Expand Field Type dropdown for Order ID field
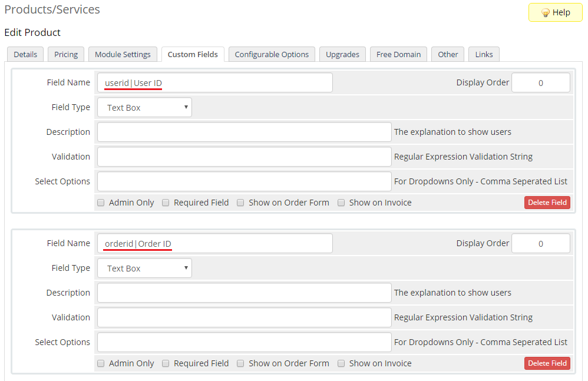588x381 pixels. [x=144, y=269]
